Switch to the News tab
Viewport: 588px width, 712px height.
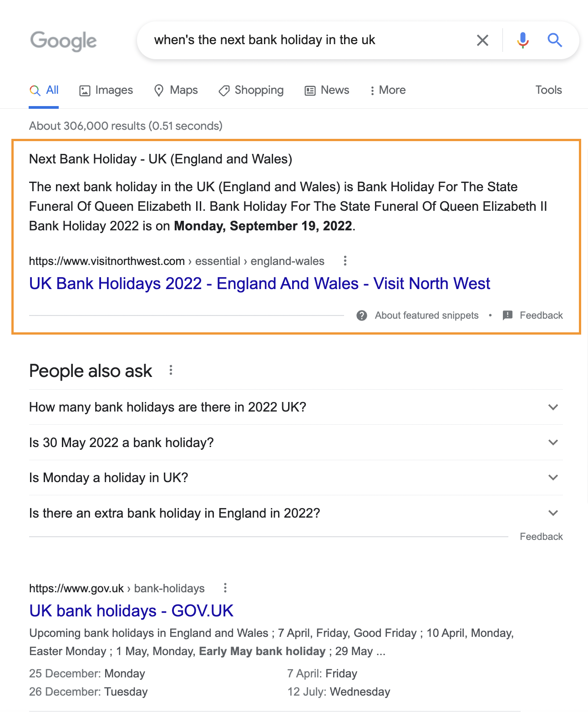coord(326,90)
